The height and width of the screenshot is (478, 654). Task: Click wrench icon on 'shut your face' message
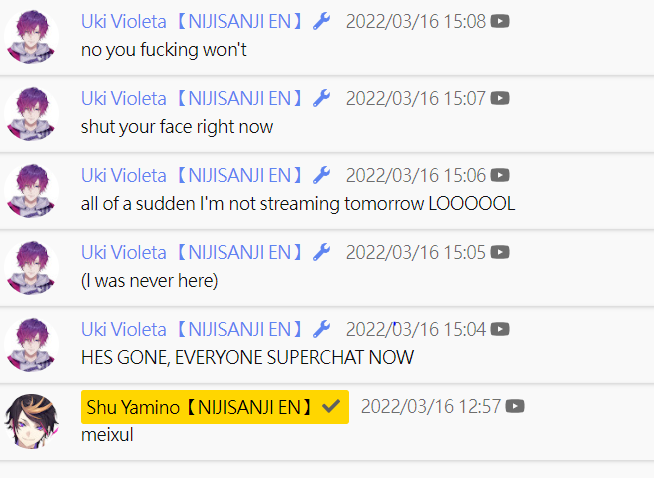[321, 98]
